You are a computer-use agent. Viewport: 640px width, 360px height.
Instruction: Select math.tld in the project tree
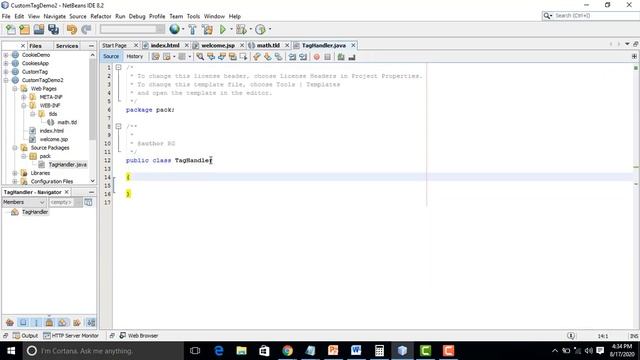tap(67, 122)
